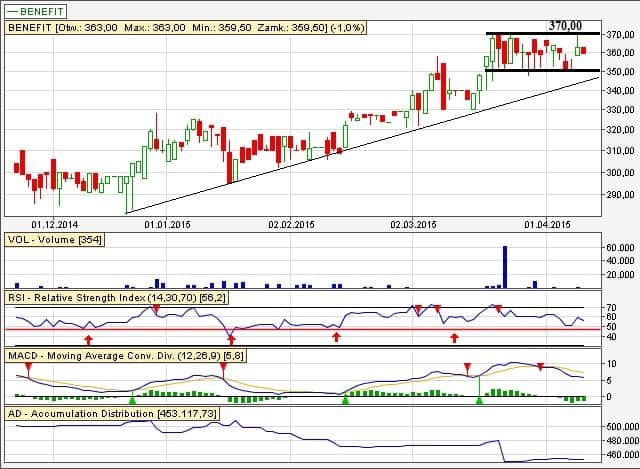The height and width of the screenshot is (469, 640).
Task: Click the red horizontal line in RSI panel
Action: click(x=300, y=328)
